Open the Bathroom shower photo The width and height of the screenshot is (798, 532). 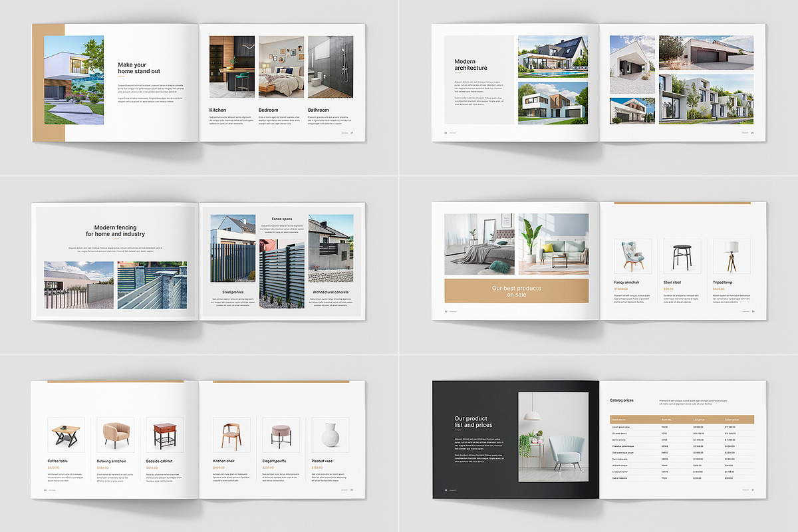click(331, 67)
